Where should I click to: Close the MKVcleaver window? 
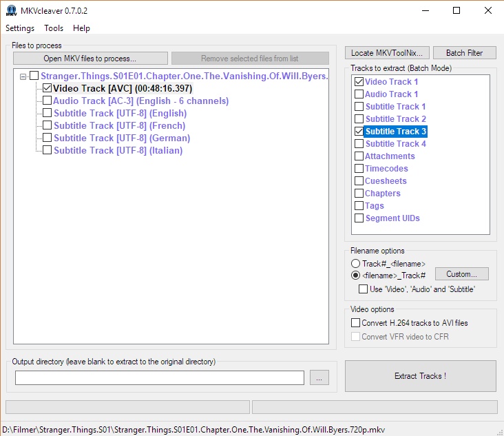[x=488, y=10]
